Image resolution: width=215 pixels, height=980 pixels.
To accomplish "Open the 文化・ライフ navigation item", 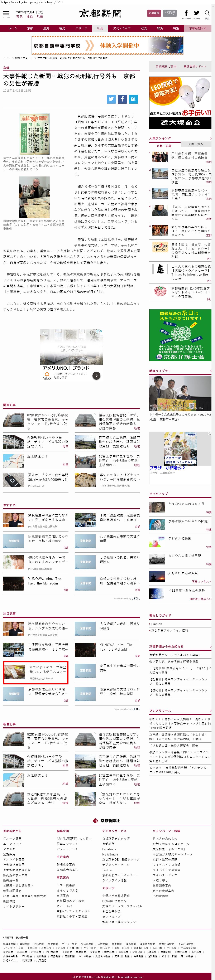I will [x=122, y=28].
